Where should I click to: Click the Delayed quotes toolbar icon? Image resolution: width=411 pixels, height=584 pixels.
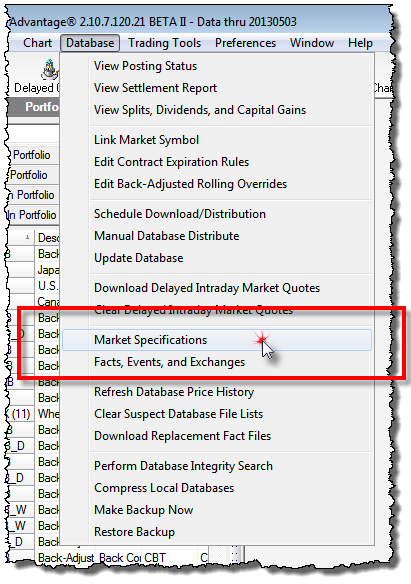(x=49, y=70)
